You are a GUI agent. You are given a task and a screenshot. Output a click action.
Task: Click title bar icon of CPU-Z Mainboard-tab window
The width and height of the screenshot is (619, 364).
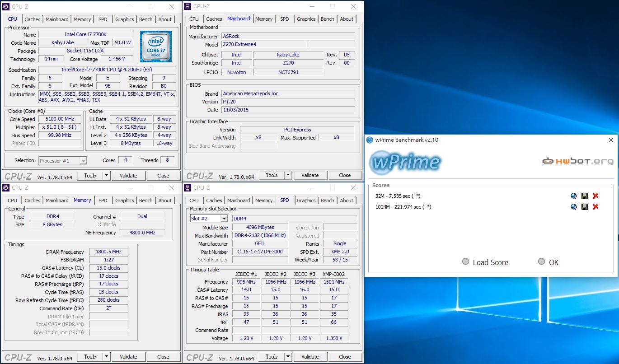tap(188, 6)
